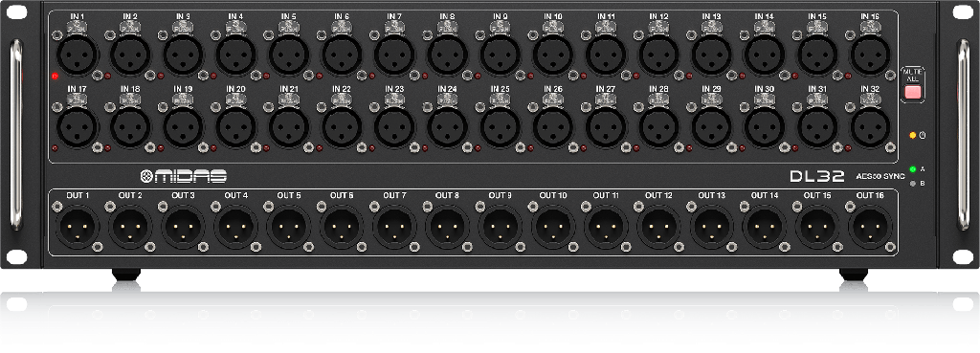Select the IN 4 XLR input connector

click(235, 55)
